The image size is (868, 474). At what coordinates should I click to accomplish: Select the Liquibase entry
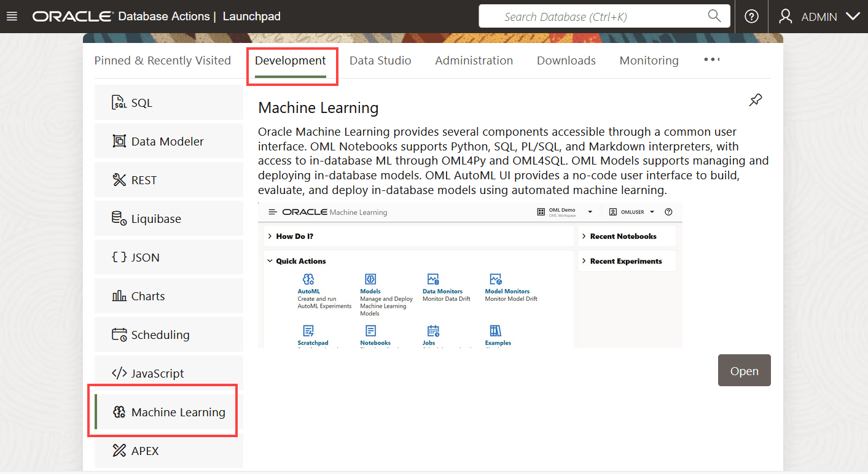169,219
